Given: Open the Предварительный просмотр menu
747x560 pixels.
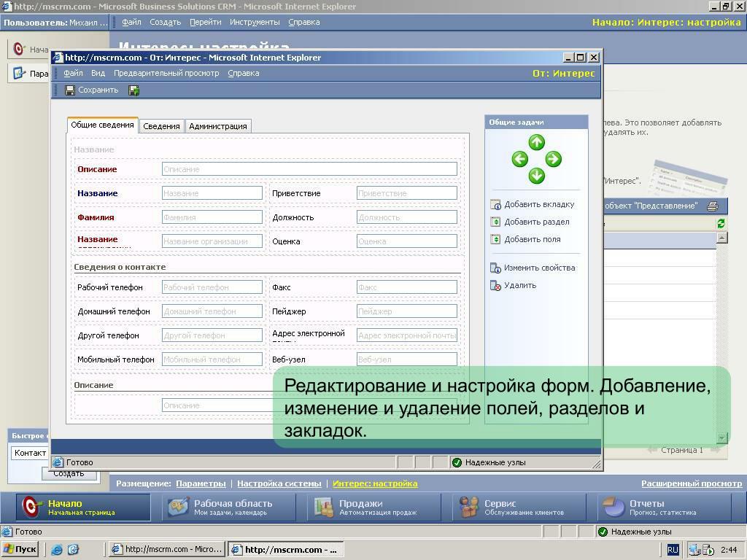Looking at the screenshot, I should tap(166, 73).
